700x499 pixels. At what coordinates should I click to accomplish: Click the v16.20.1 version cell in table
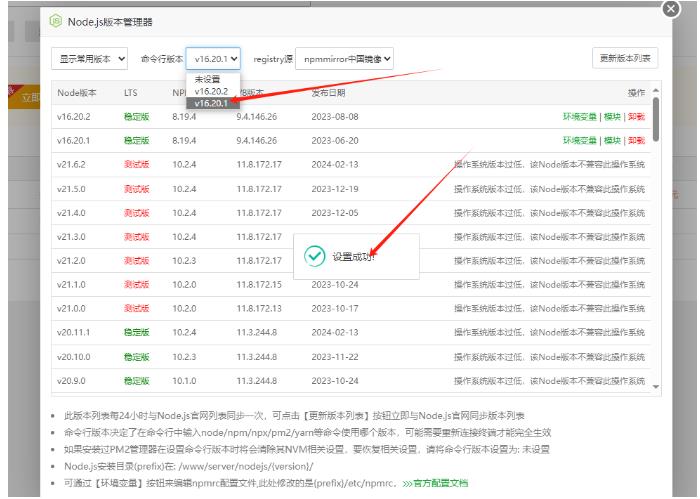click(74, 141)
